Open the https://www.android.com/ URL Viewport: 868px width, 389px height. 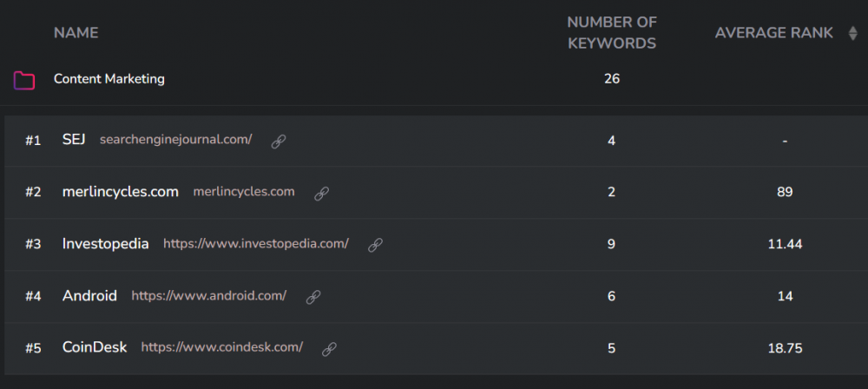point(208,296)
